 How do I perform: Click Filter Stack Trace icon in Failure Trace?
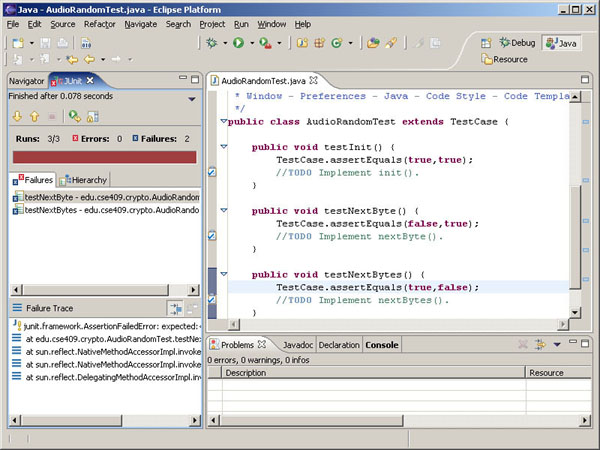(175, 308)
